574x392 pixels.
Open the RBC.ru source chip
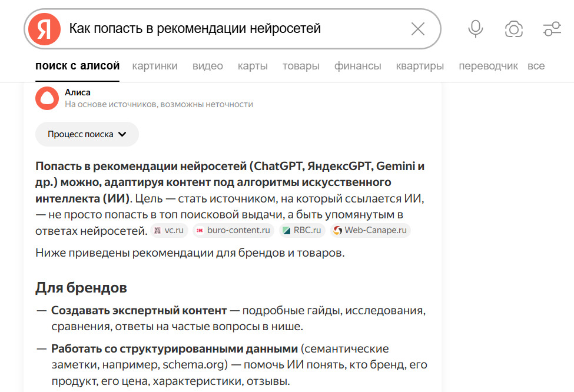click(x=302, y=230)
